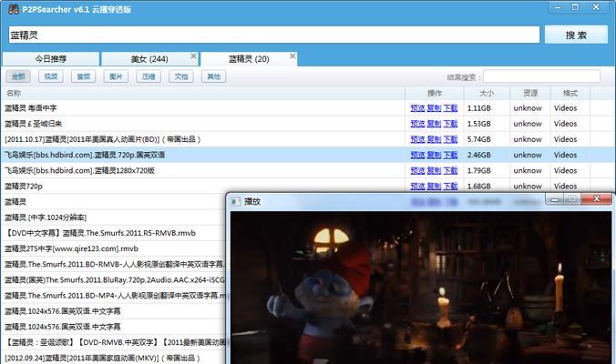Click 下载 for the 2.46GB row

coord(450,155)
